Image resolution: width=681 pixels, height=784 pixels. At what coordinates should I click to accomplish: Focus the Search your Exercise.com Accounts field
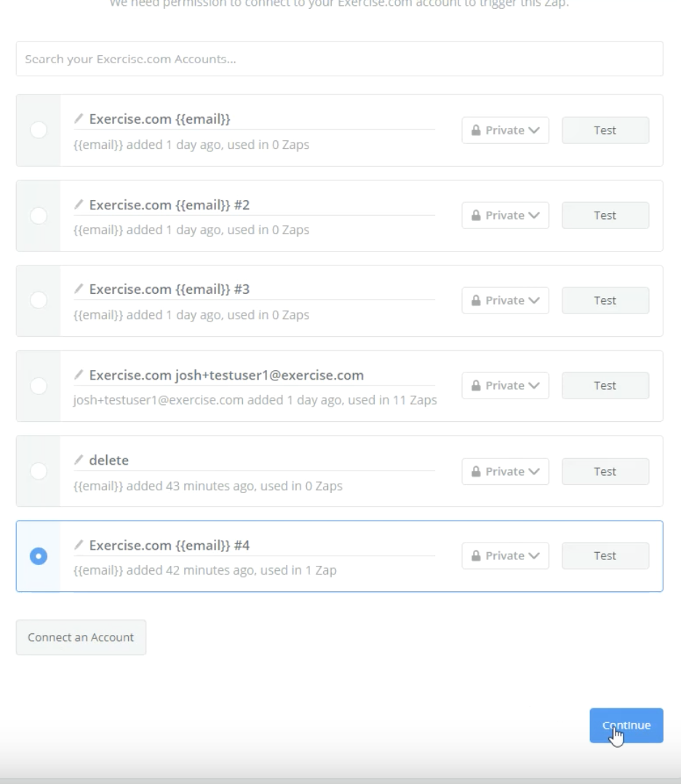point(339,59)
